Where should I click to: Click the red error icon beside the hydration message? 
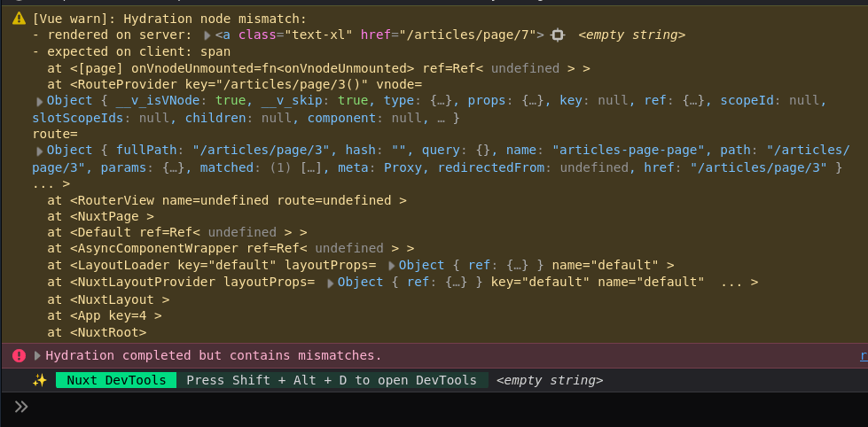pos(19,355)
